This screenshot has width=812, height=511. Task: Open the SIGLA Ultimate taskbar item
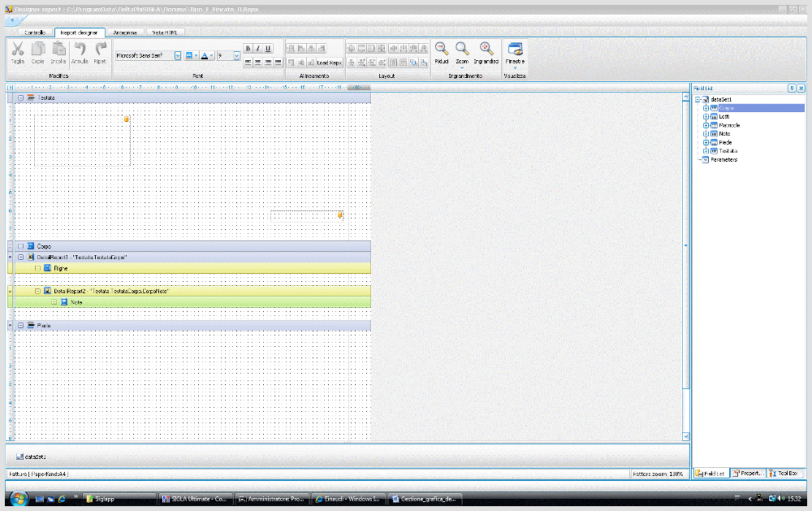[x=196, y=499]
